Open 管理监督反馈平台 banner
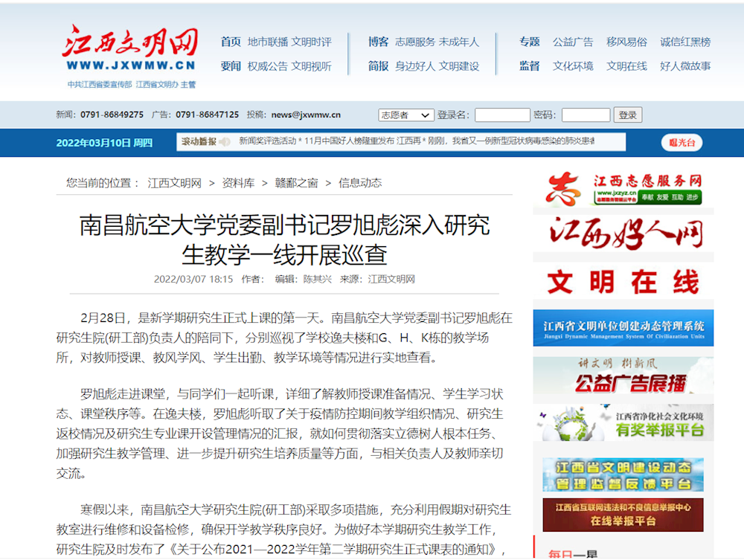 pos(623,474)
